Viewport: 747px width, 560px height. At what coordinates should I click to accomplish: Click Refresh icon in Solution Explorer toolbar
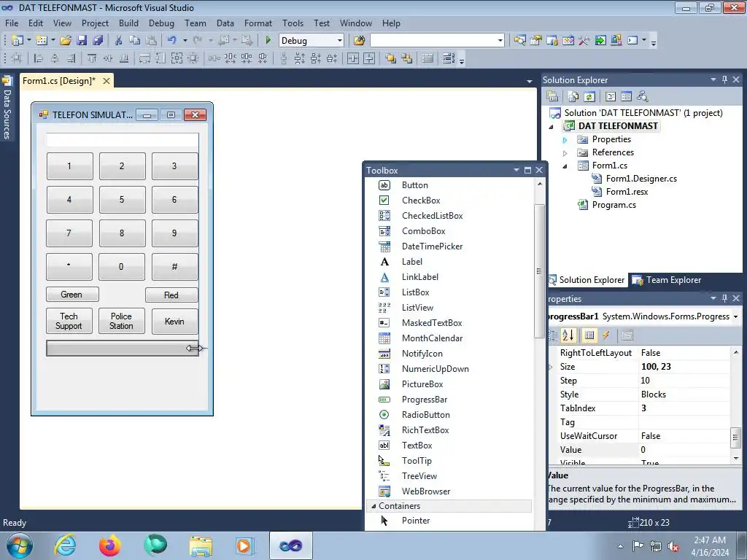(589, 97)
